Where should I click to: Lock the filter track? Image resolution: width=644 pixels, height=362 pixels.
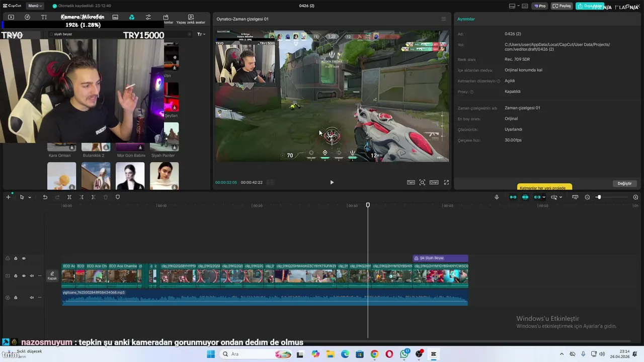(x=16, y=258)
